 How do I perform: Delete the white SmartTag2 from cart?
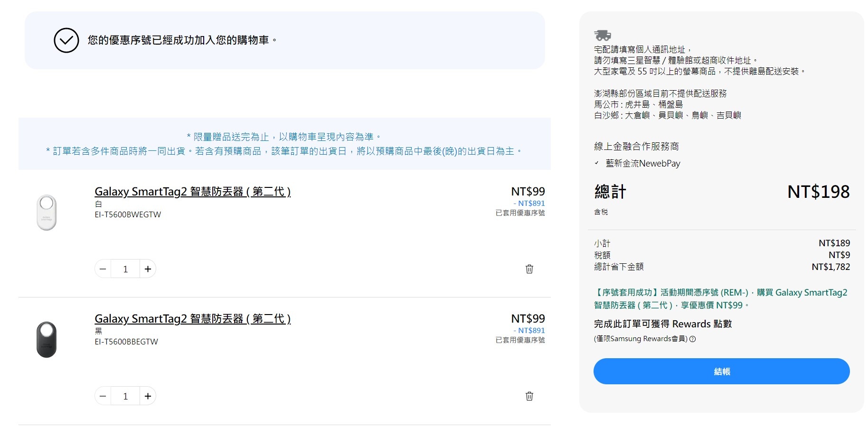(529, 269)
